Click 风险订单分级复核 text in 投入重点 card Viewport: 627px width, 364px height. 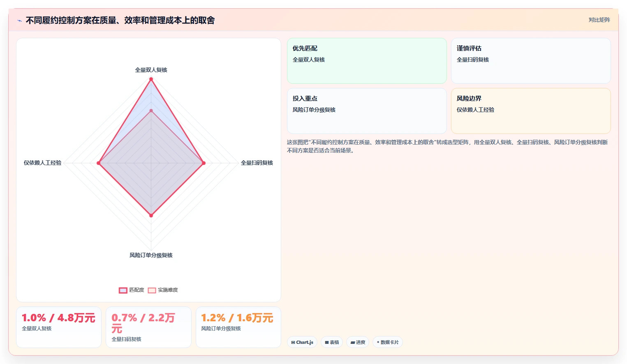[x=314, y=110]
